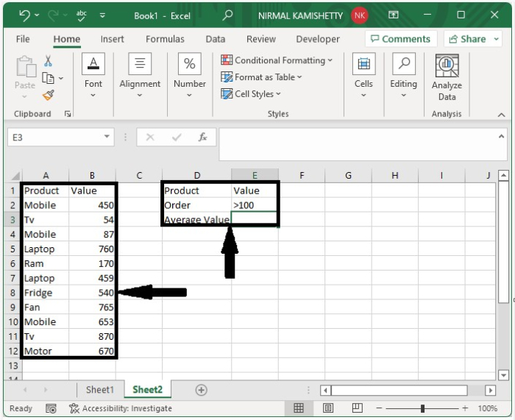Image resolution: width=515 pixels, height=420 pixels.
Task: Click the value 870 cell
Action: pyautogui.click(x=92, y=336)
